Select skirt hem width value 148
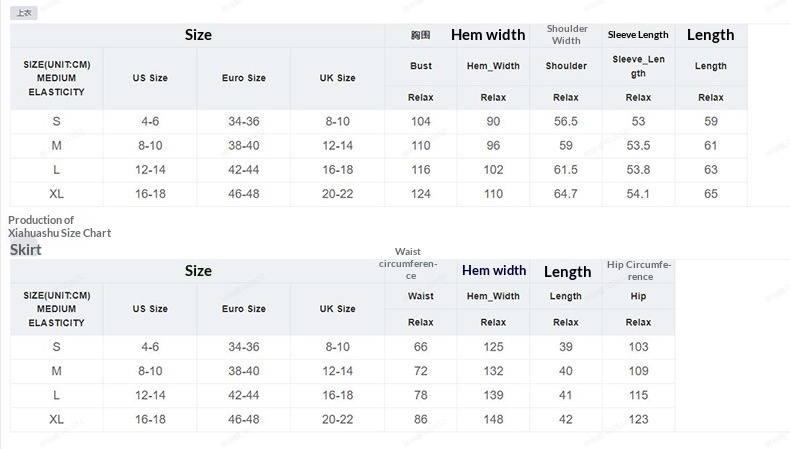The height and width of the screenshot is (449, 790). [493, 419]
